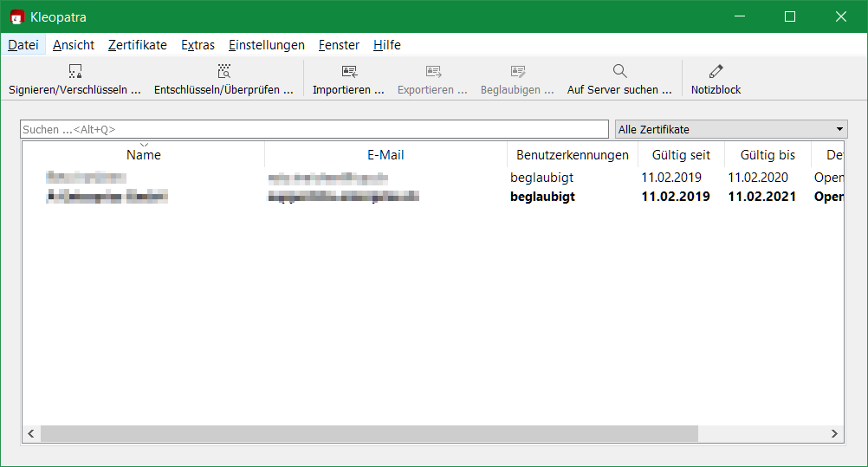The image size is (868, 467).
Task: Focus the Suchen search field
Action: (314, 129)
